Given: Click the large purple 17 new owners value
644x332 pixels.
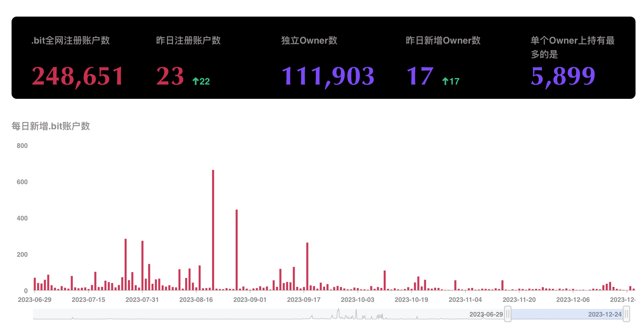Looking at the screenshot, I should tap(420, 76).
